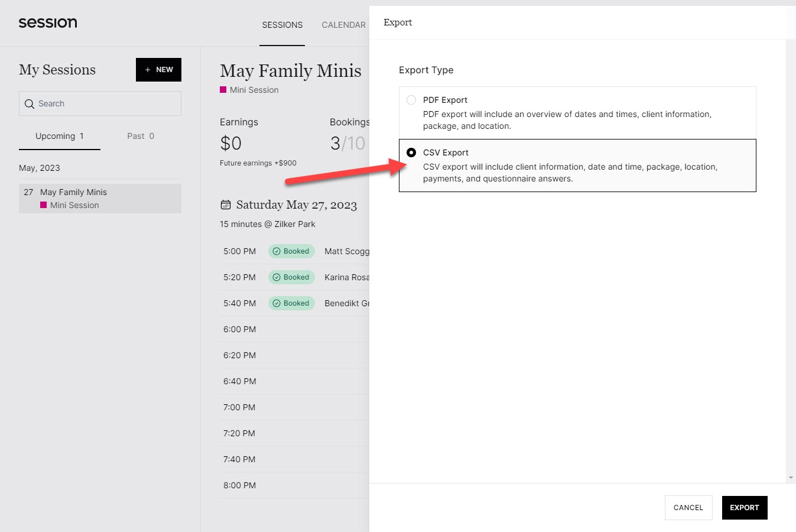The image size is (796, 532).
Task: Click the 7:40 PM time slot
Action: pyautogui.click(x=294, y=459)
